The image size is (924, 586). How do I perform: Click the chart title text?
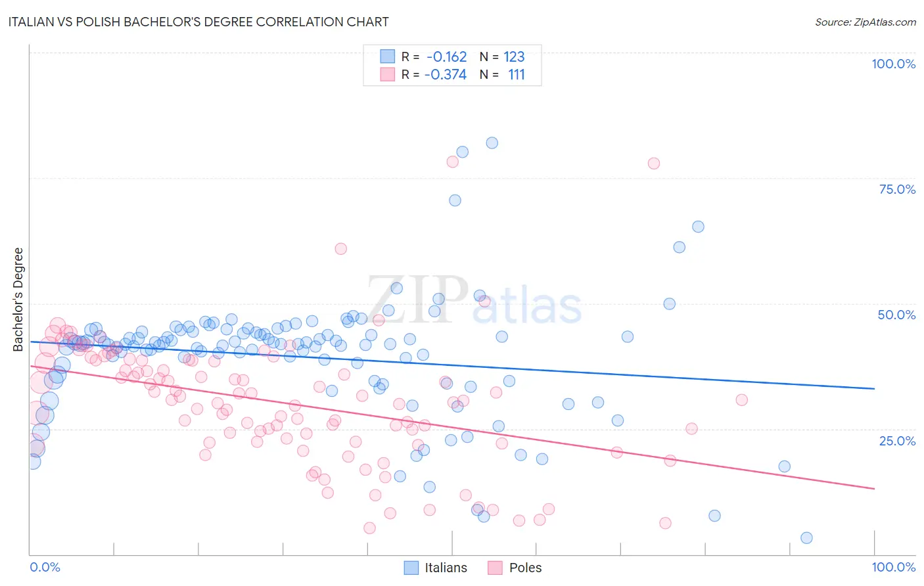pos(198,22)
